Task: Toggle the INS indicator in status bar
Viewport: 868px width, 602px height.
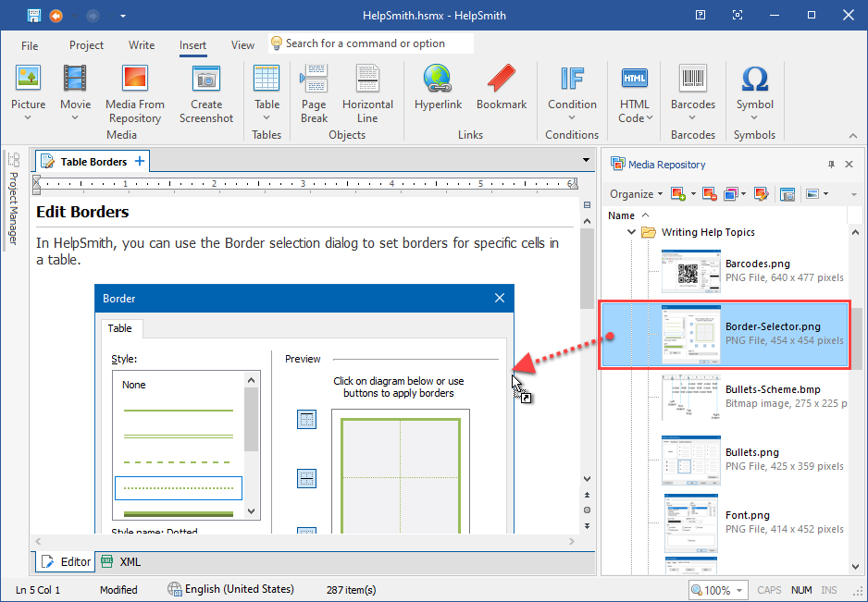Action: (x=829, y=590)
